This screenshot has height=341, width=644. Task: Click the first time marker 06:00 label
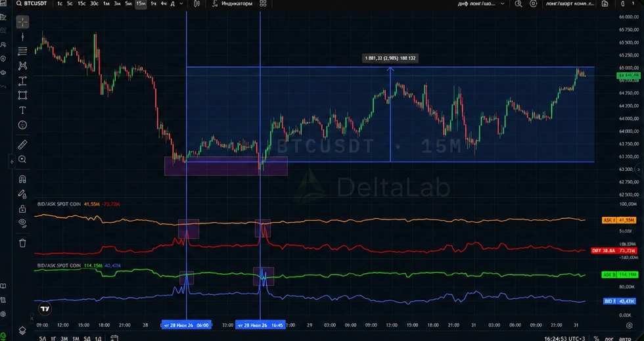(187, 325)
